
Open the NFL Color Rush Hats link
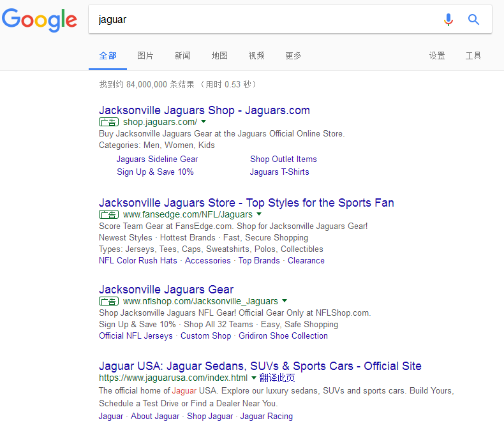pyautogui.click(x=138, y=261)
